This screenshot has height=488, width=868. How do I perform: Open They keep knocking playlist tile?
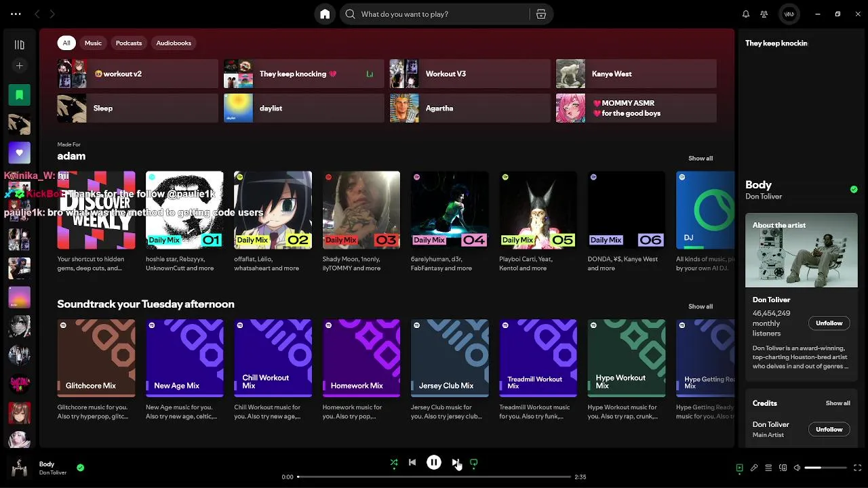click(304, 74)
